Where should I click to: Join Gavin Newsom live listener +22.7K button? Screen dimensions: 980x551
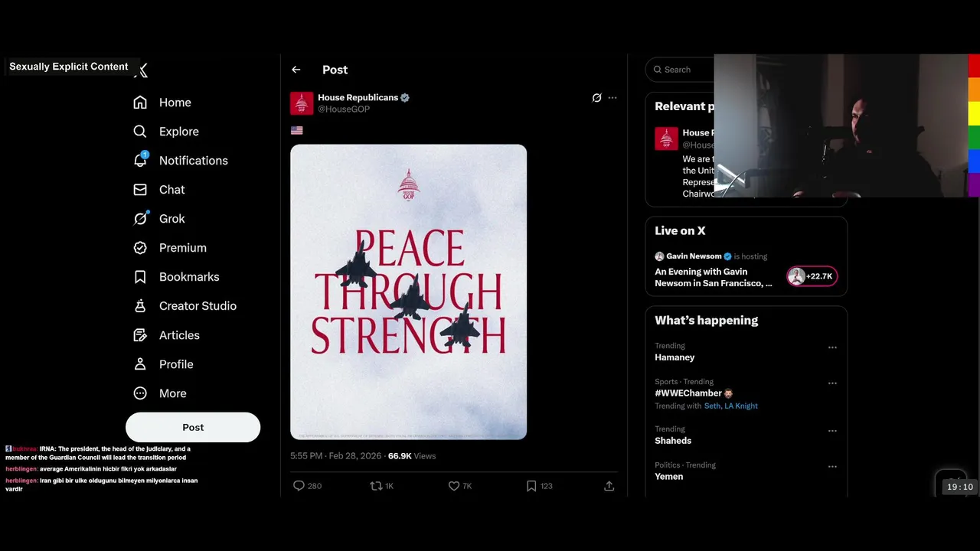click(812, 276)
